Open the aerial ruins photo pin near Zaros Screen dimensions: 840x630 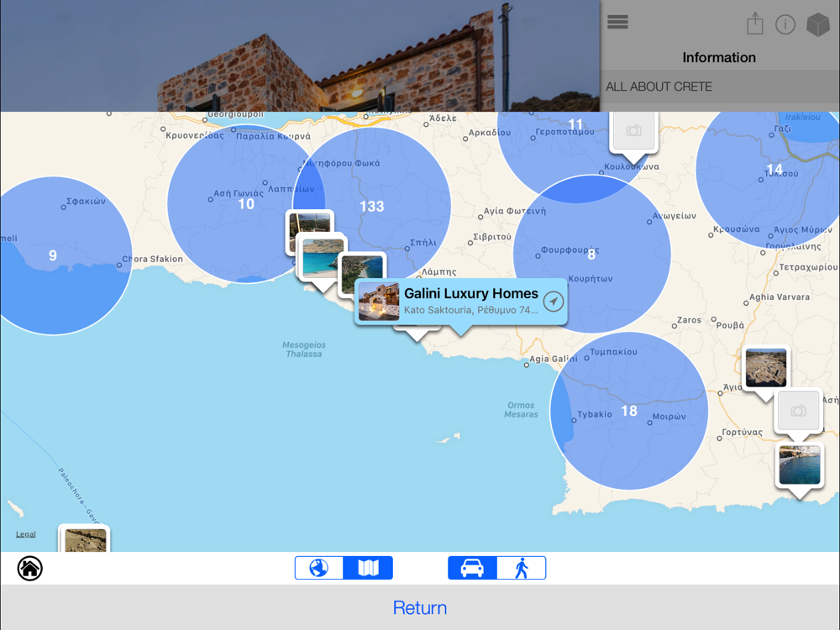[766, 368]
